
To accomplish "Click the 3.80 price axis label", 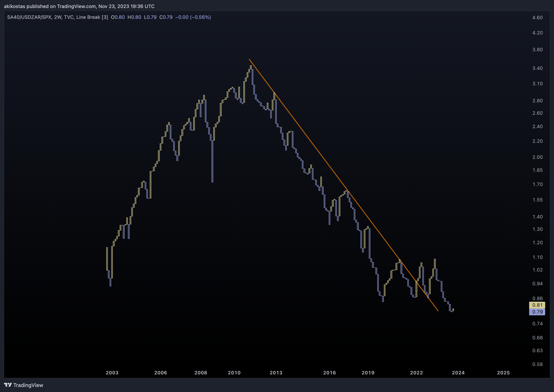I will pyautogui.click(x=538, y=50).
